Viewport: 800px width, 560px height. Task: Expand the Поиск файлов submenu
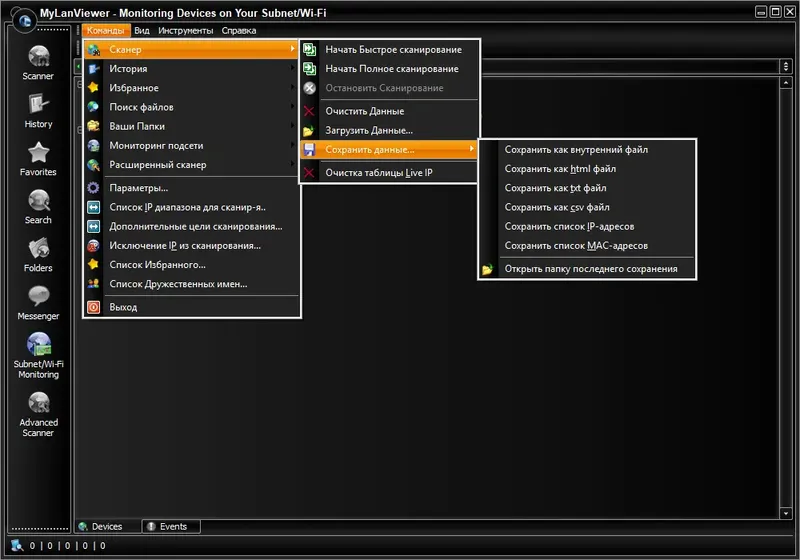(191, 107)
